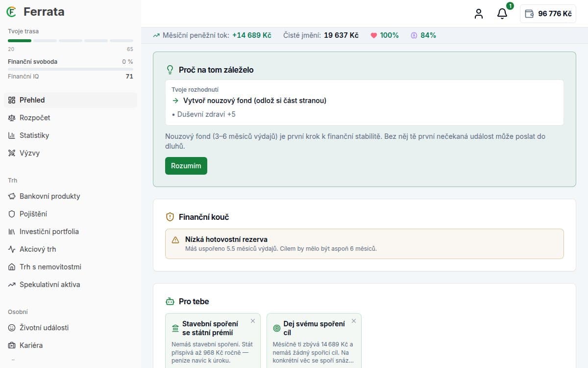Click the Finanční svoboda progress bar
Image resolution: width=588 pixels, height=368 pixels.
[x=71, y=69]
